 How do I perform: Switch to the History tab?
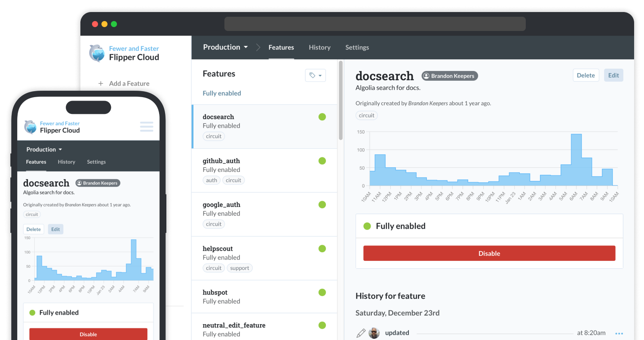(x=319, y=47)
